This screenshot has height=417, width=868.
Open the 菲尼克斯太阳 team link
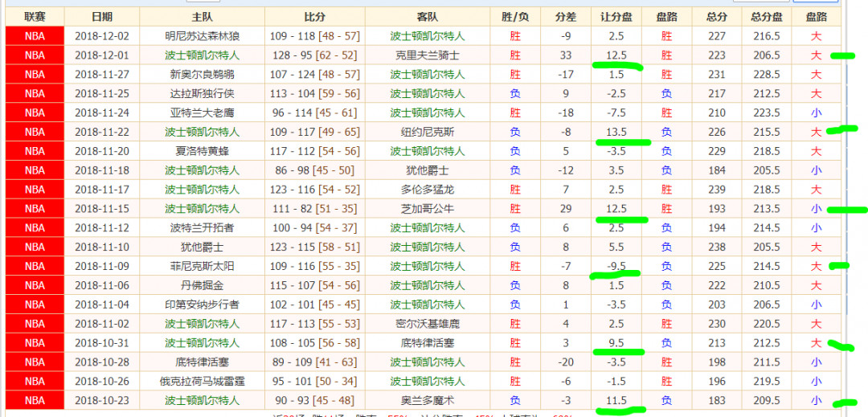coord(202,266)
